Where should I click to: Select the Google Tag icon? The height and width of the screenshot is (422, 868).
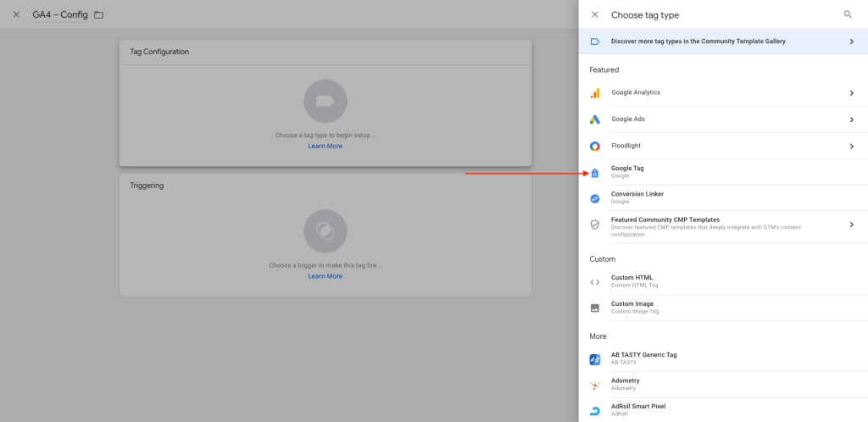pyautogui.click(x=595, y=173)
